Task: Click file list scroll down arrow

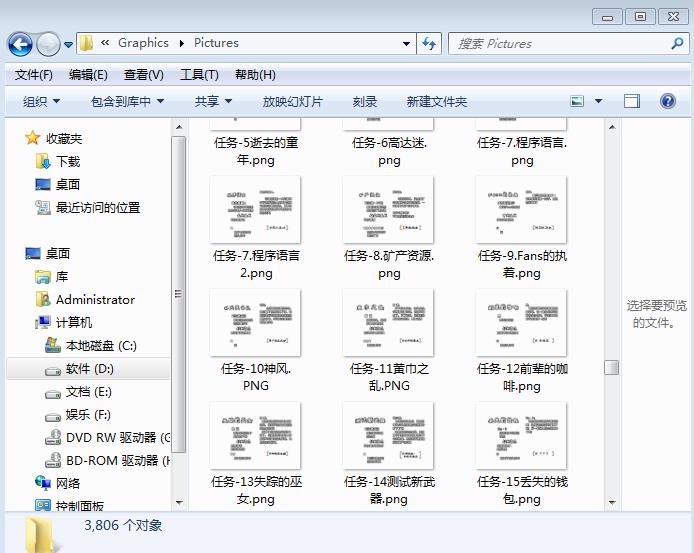Action: click(x=612, y=503)
